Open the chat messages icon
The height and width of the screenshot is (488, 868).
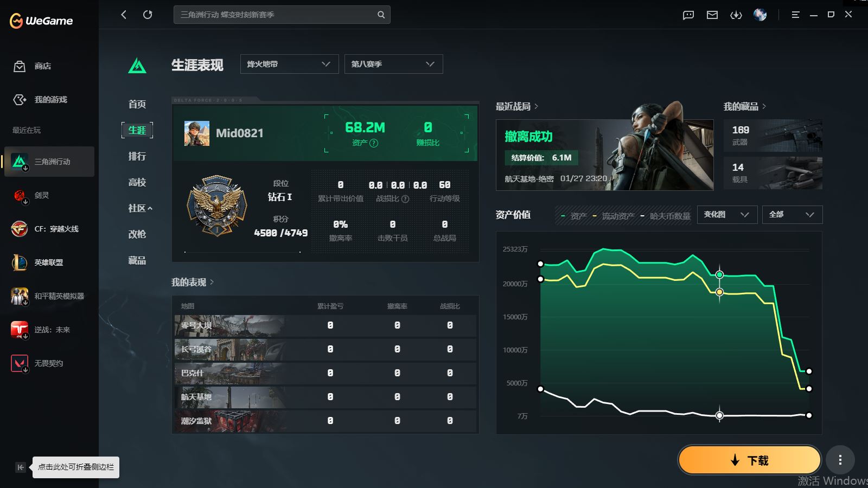(688, 15)
